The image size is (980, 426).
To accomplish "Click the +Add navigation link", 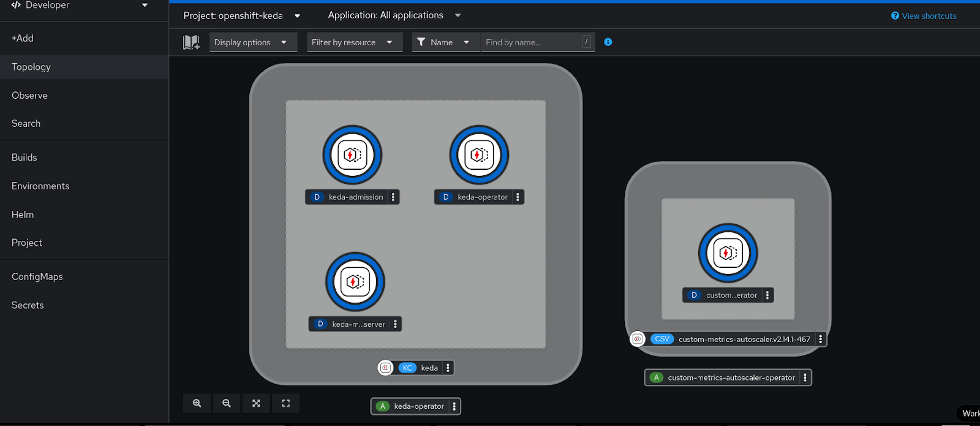I will coord(23,38).
